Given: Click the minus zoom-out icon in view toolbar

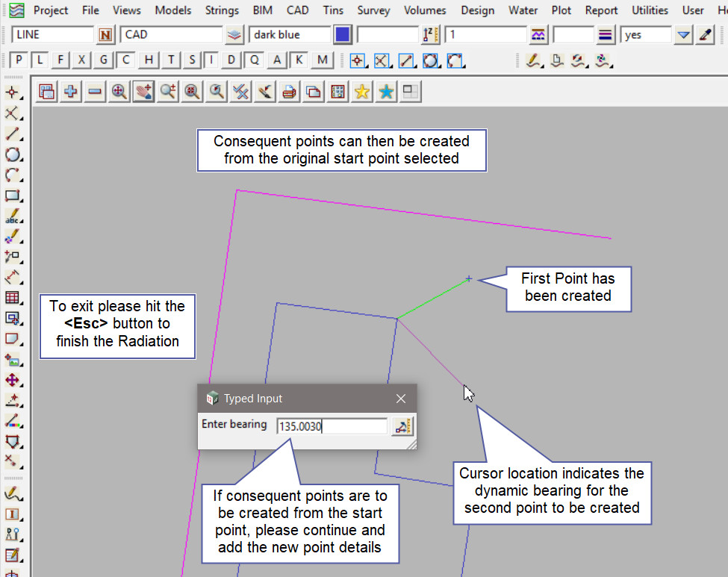Looking at the screenshot, I should pos(95,92).
